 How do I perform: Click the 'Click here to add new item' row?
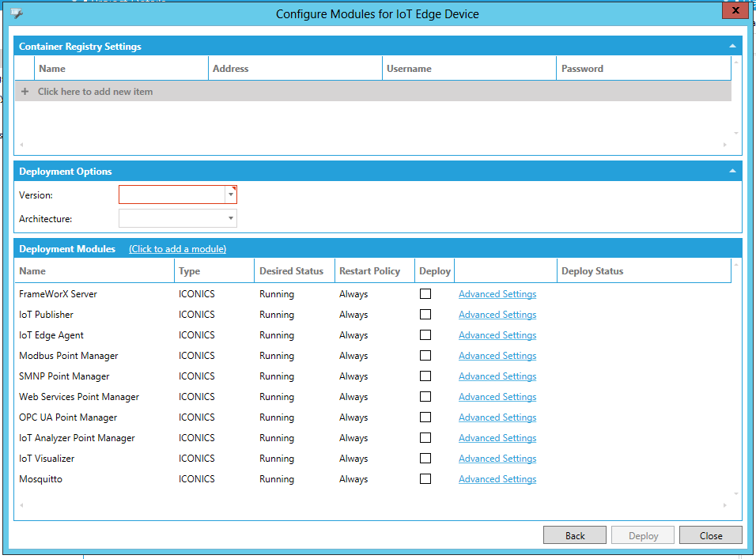[95, 92]
